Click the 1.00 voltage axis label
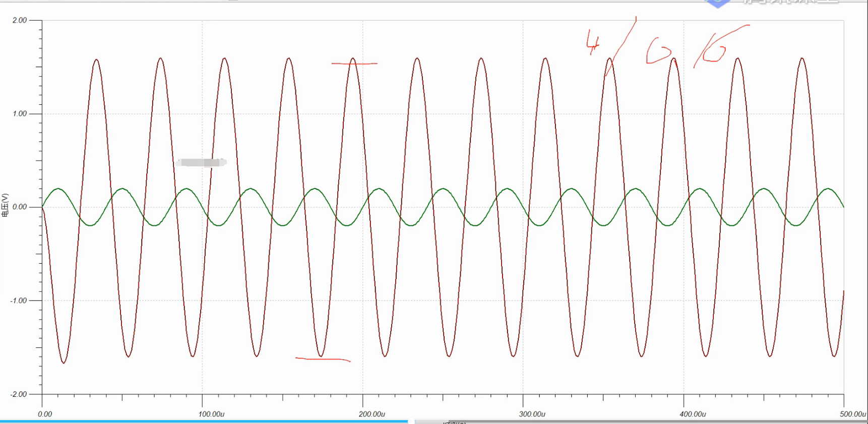Viewport: 868px width, 424px height. coord(20,113)
